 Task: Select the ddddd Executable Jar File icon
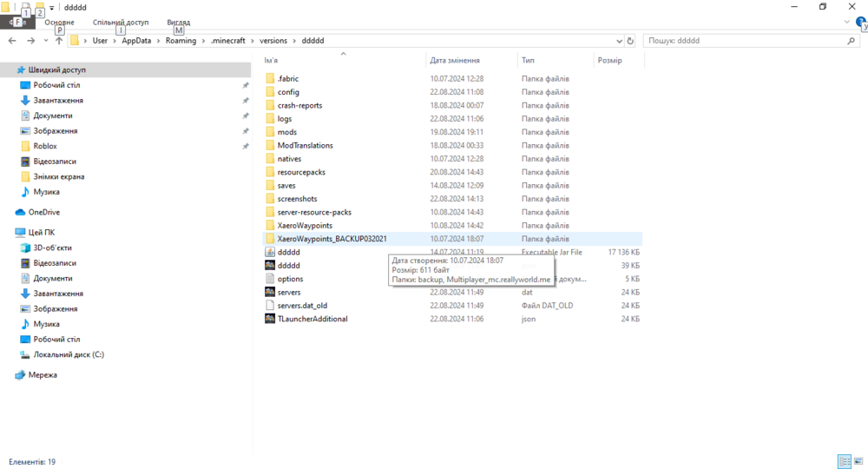click(x=270, y=252)
